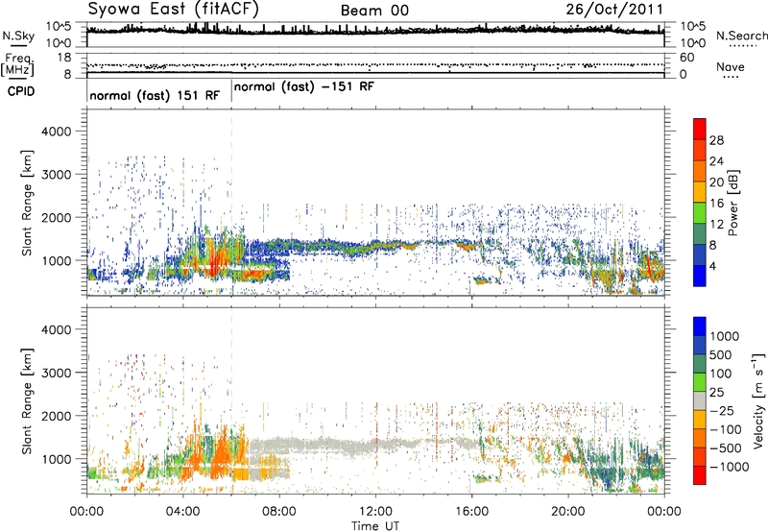This screenshot has width=768, height=532.
Task: Click the '04:00' time axis label
Action: coord(182,512)
